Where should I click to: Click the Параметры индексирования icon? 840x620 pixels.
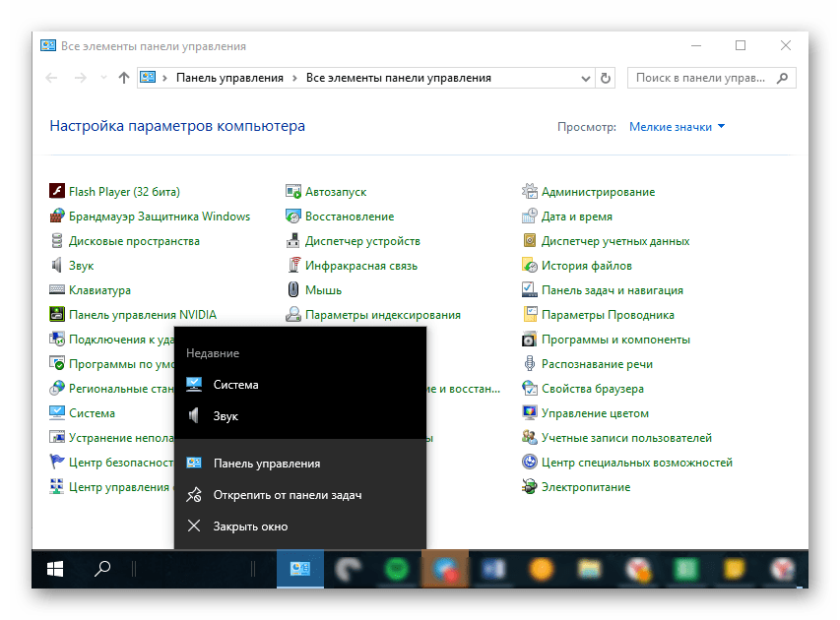point(293,314)
